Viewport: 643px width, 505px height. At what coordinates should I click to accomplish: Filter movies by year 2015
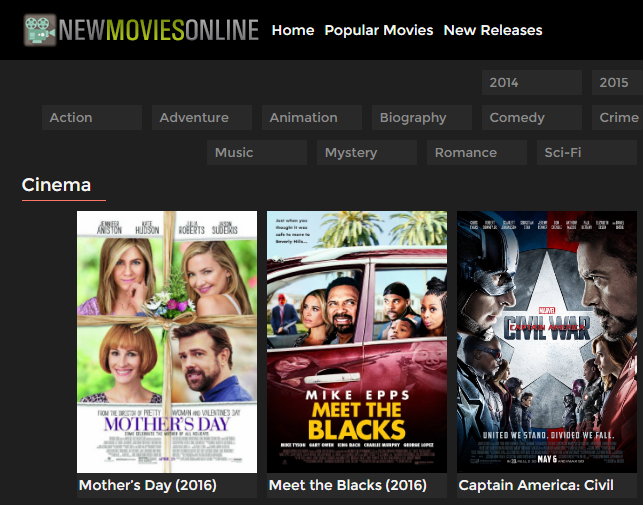617,82
